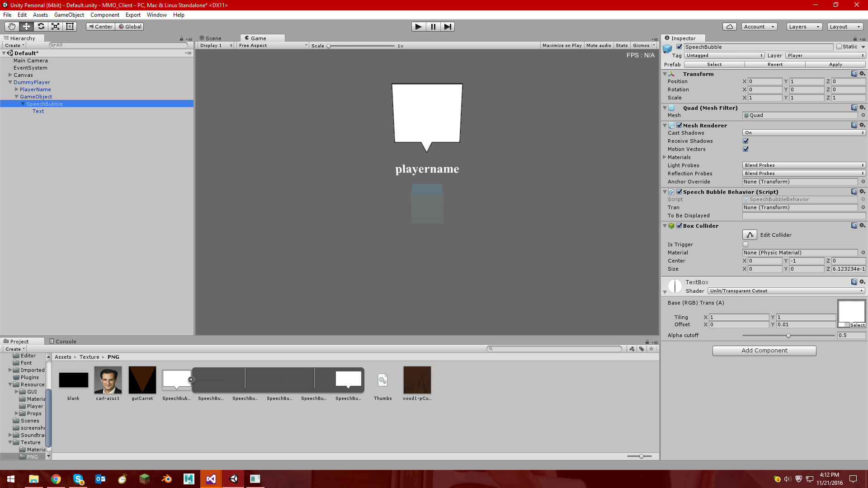Click the prefab Apply button
The width and height of the screenshot is (868, 488).
pyautogui.click(x=835, y=65)
